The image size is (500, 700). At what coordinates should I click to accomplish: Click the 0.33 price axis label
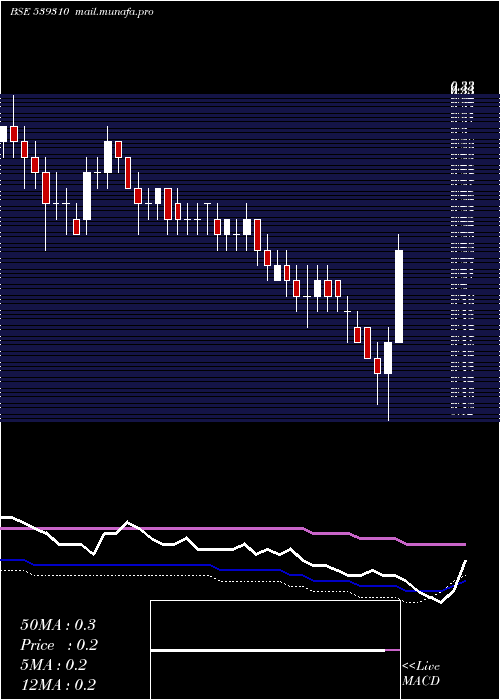462,86
